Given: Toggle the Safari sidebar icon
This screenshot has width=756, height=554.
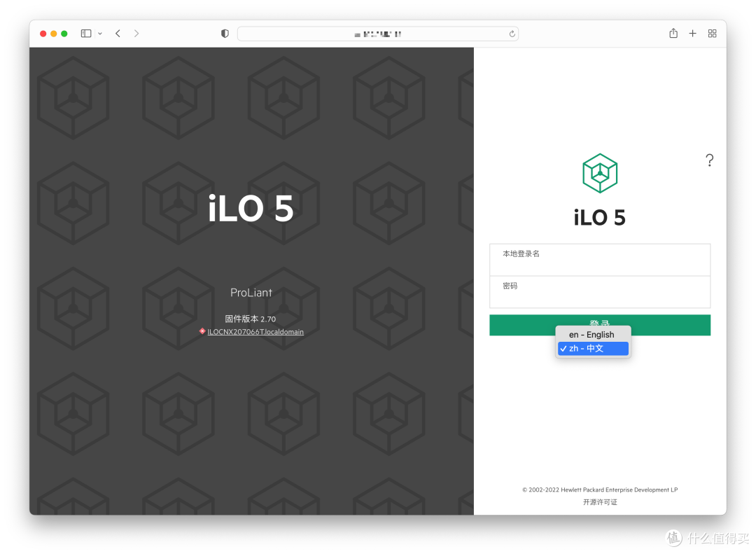Looking at the screenshot, I should [86, 34].
